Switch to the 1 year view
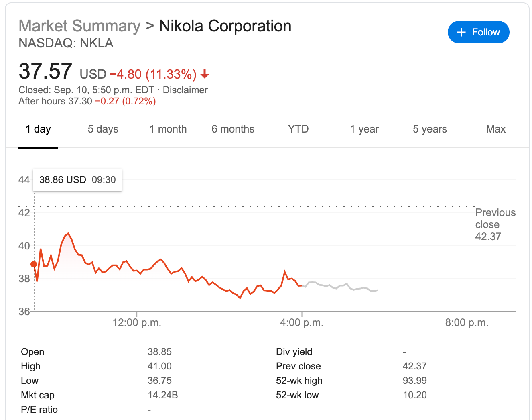This screenshot has height=420, width=532. (x=364, y=129)
